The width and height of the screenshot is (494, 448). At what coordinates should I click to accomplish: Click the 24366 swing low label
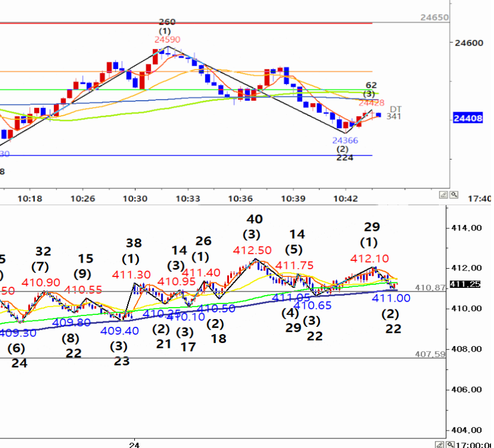tap(345, 140)
